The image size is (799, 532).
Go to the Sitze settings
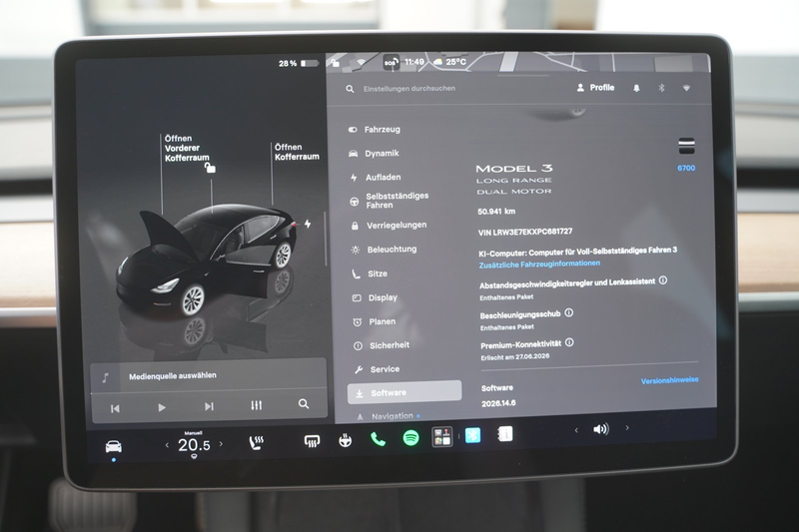coord(370,273)
